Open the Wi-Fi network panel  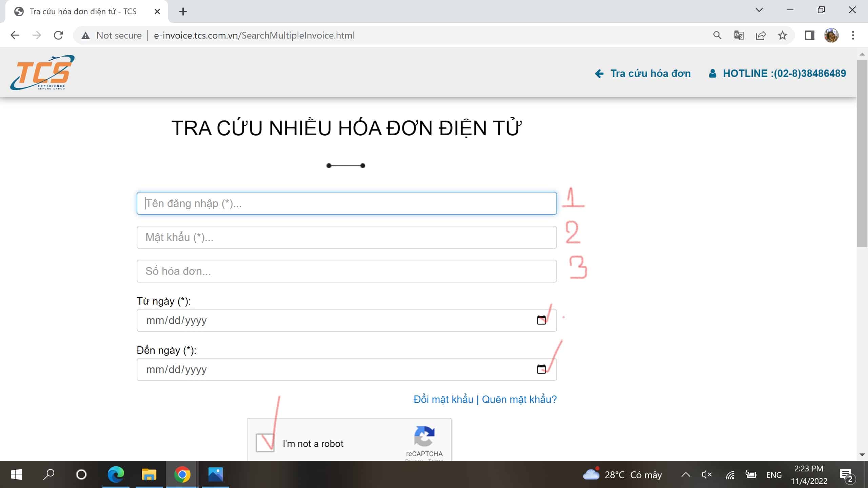(x=730, y=475)
